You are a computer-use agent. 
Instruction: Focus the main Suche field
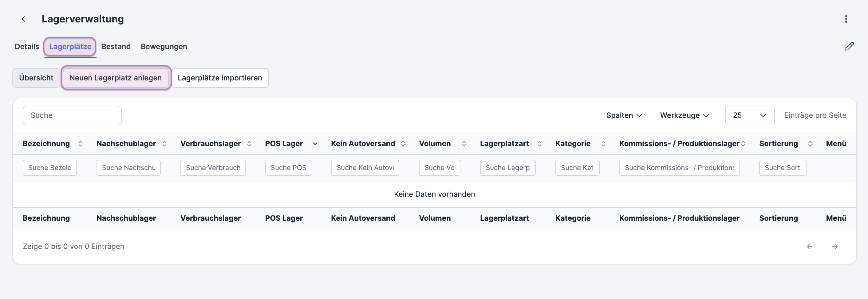72,115
